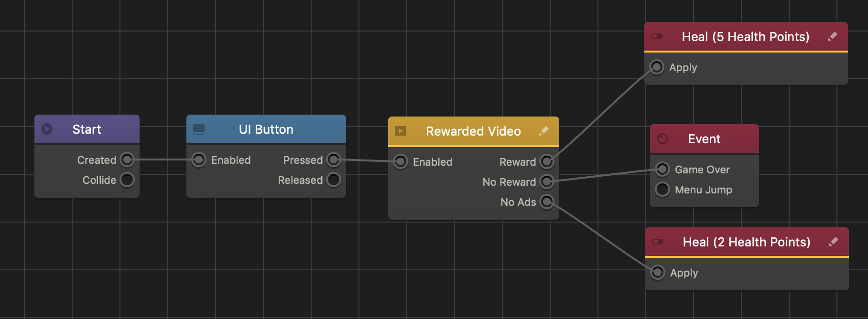
Task: Click the Game Over input port
Action: (662, 169)
